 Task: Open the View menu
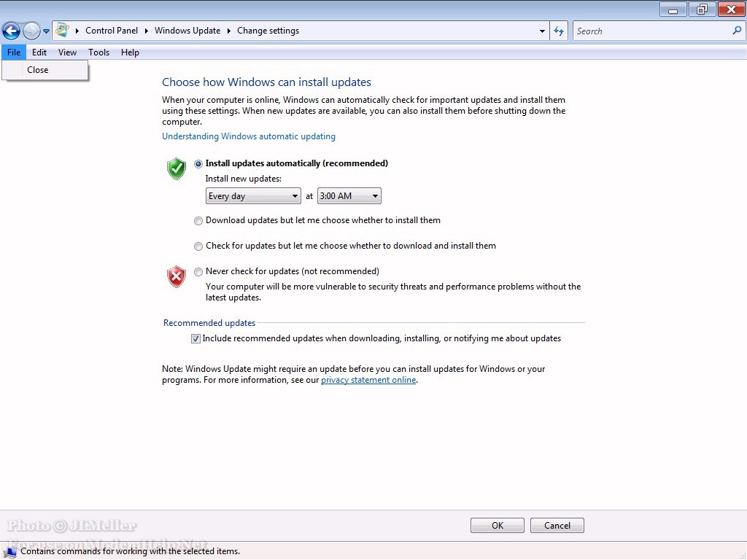(67, 52)
